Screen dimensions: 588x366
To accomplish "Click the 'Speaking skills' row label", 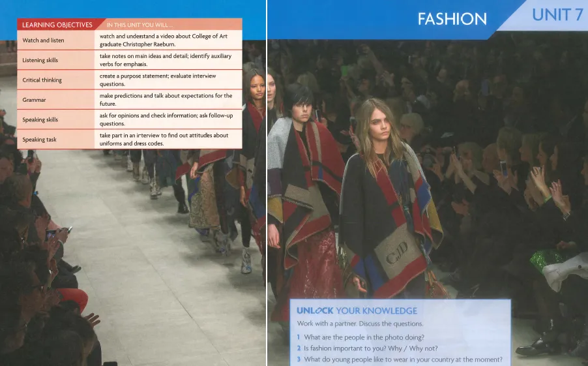I will (x=40, y=119).
